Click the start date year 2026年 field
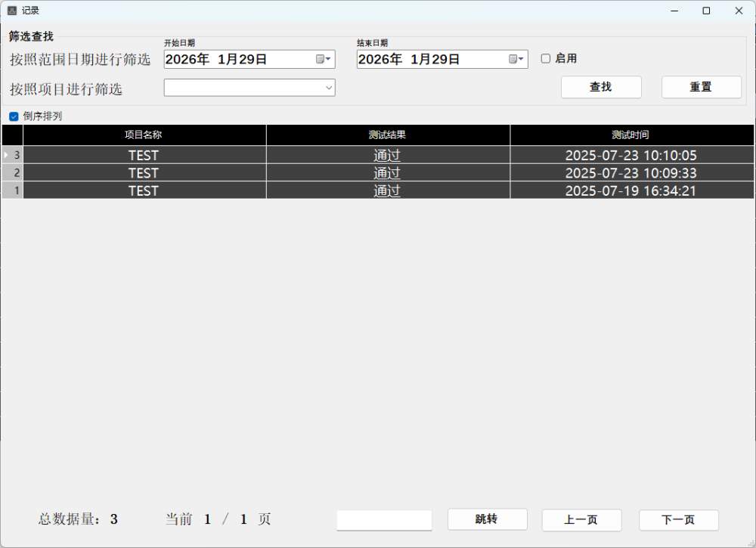This screenshot has width=756, height=548. (x=187, y=59)
